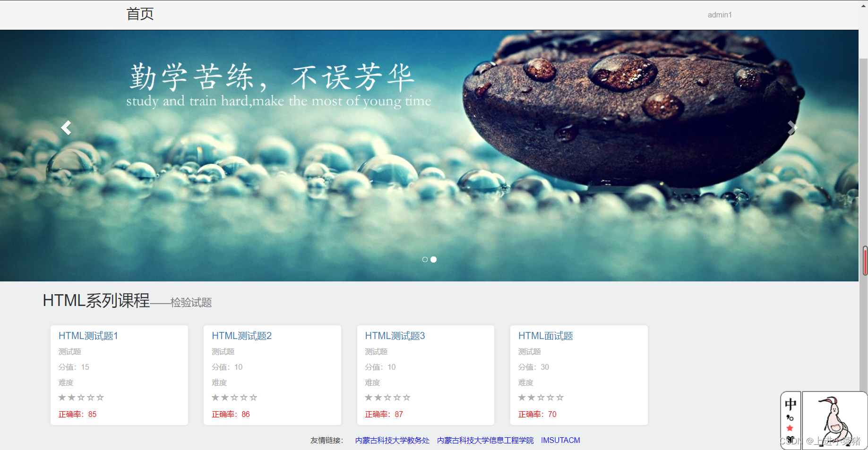
Task: Click the second star under HTML面试题
Action: click(x=532, y=397)
